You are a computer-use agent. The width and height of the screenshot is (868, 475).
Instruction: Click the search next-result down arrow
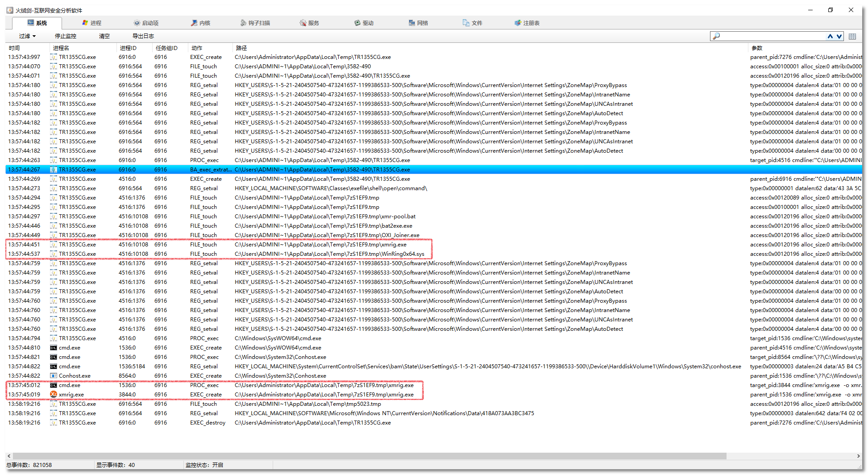[x=839, y=36]
